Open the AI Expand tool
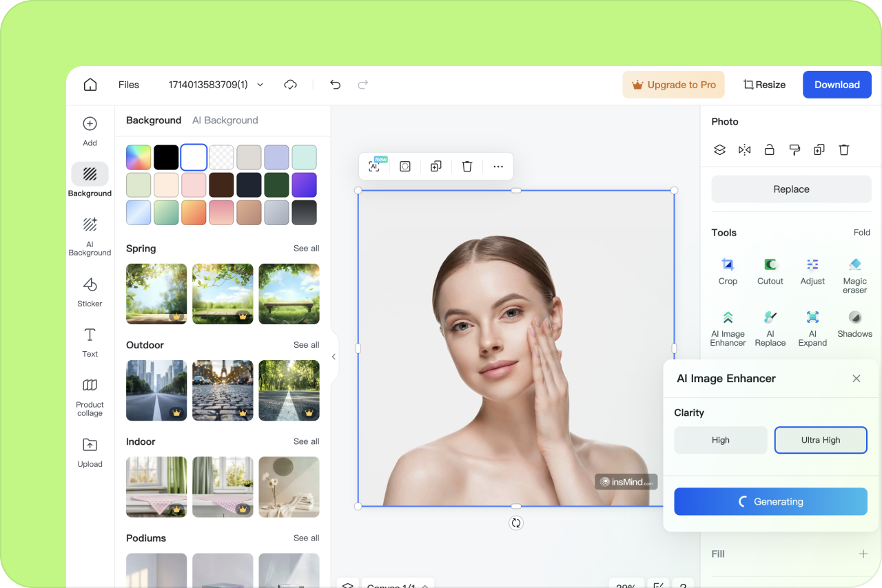This screenshot has height=588, width=882. coord(812,328)
